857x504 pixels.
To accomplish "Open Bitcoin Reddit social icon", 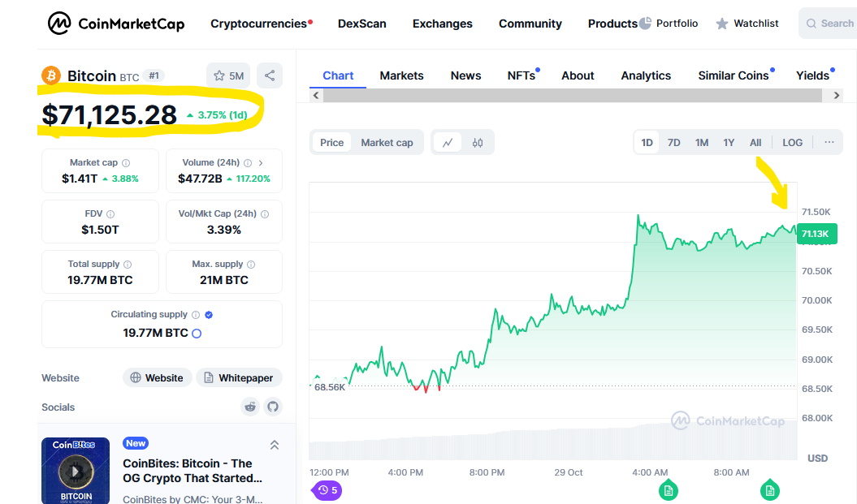I will (250, 407).
